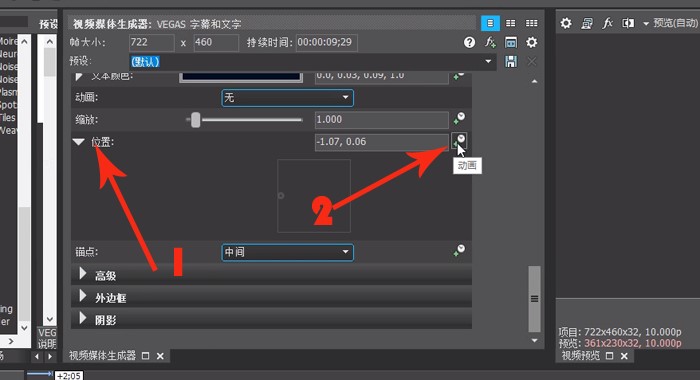Select the 视频媒体生成器 tab
700x380 pixels.
pos(102,355)
